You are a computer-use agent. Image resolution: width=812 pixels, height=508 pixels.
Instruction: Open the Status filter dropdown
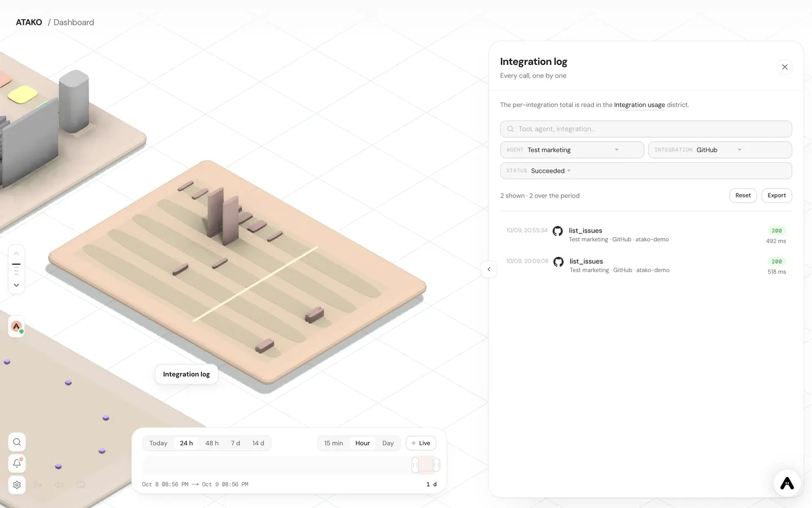pyautogui.click(x=646, y=170)
